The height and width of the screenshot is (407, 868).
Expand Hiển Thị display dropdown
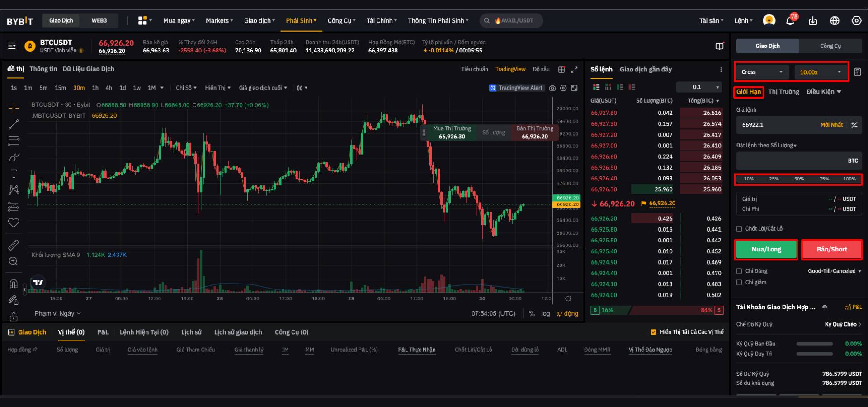click(218, 88)
